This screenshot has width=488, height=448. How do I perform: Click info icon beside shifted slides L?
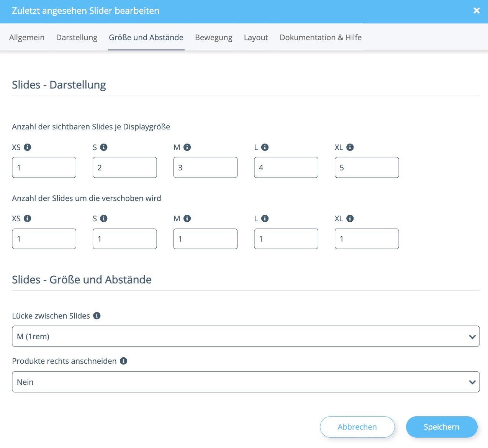tap(265, 218)
